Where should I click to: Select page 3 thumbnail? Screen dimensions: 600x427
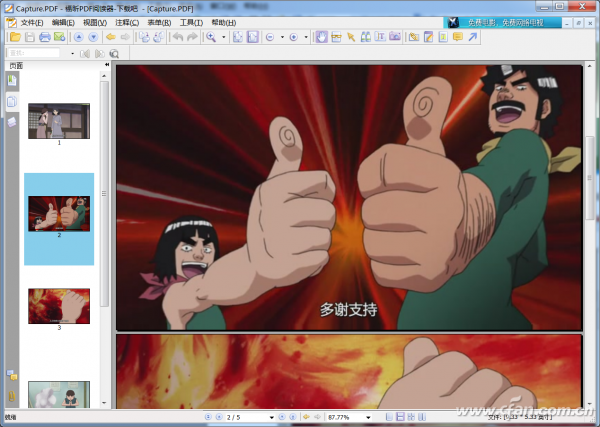tap(59, 306)
